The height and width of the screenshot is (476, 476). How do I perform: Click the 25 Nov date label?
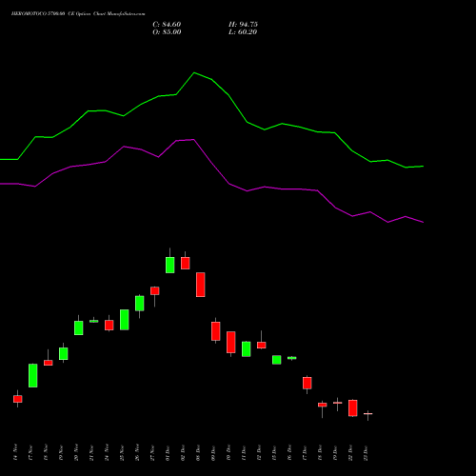(x=122, y=452)
